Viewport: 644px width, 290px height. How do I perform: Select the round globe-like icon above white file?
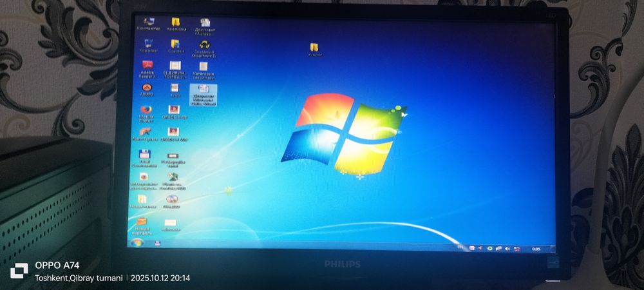(x=172, y=201)
